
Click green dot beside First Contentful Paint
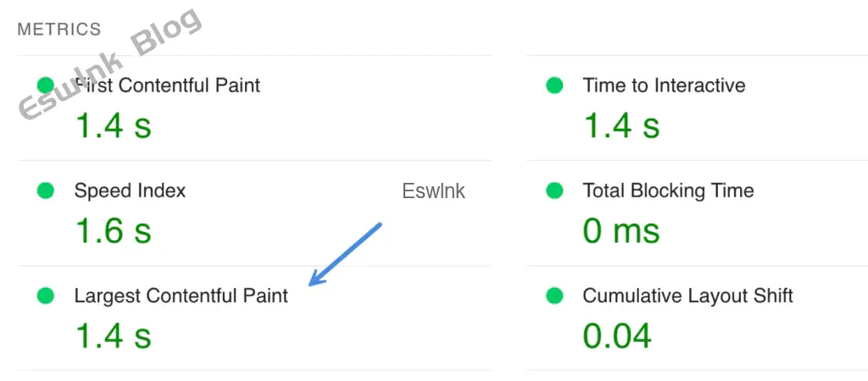click(x=46, y=85)
